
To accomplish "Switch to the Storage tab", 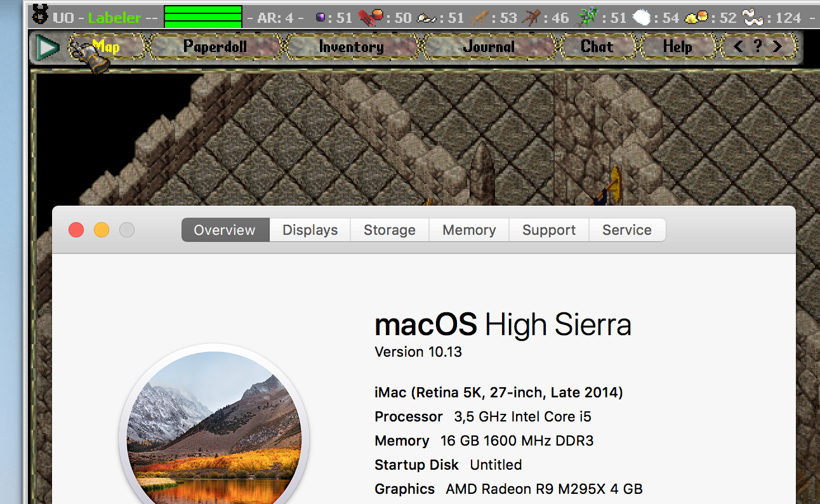I will coord(390,230).
